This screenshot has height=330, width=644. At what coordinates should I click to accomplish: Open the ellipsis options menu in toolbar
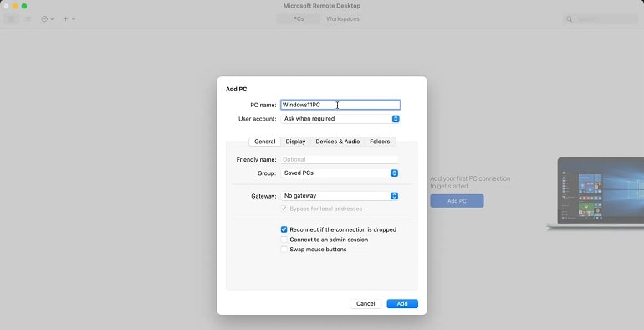coord(47,19)
